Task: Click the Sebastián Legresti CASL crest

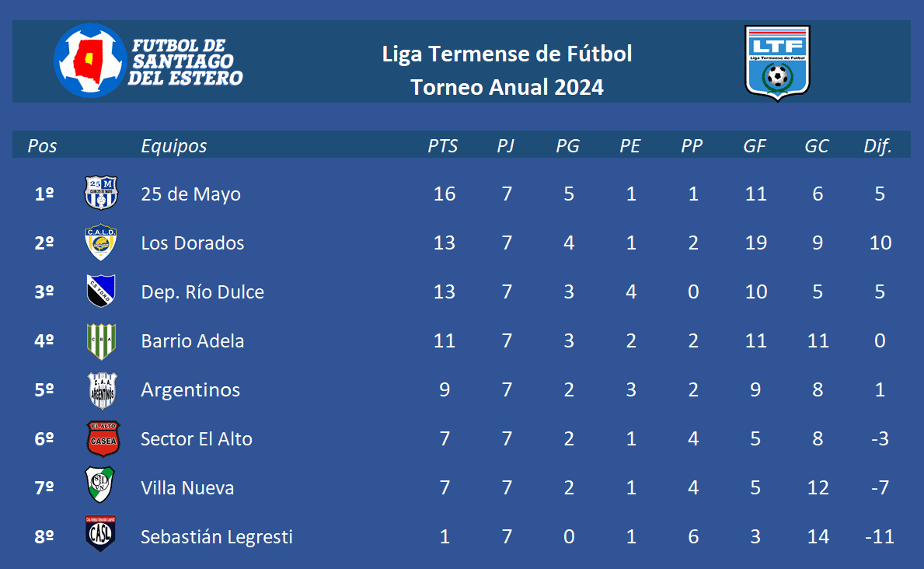Action: (x=100, y=533)
